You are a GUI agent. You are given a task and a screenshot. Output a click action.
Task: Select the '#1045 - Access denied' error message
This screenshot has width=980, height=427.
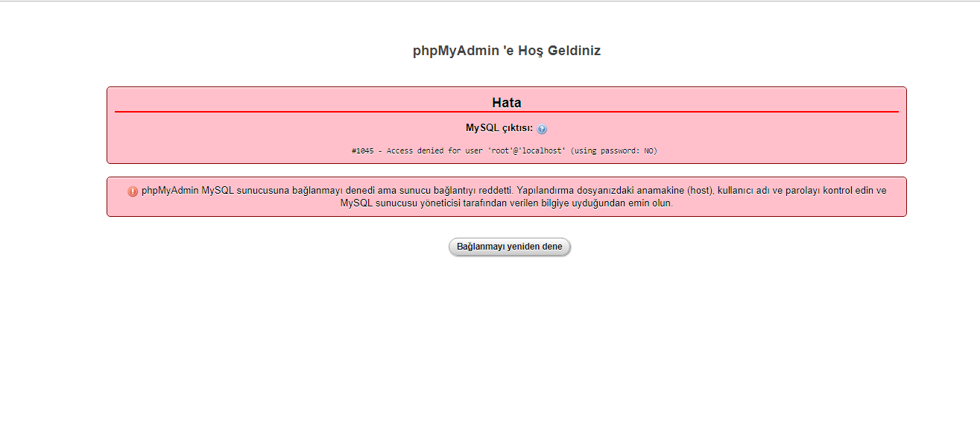pyautogui.click(x=505, y=151)
